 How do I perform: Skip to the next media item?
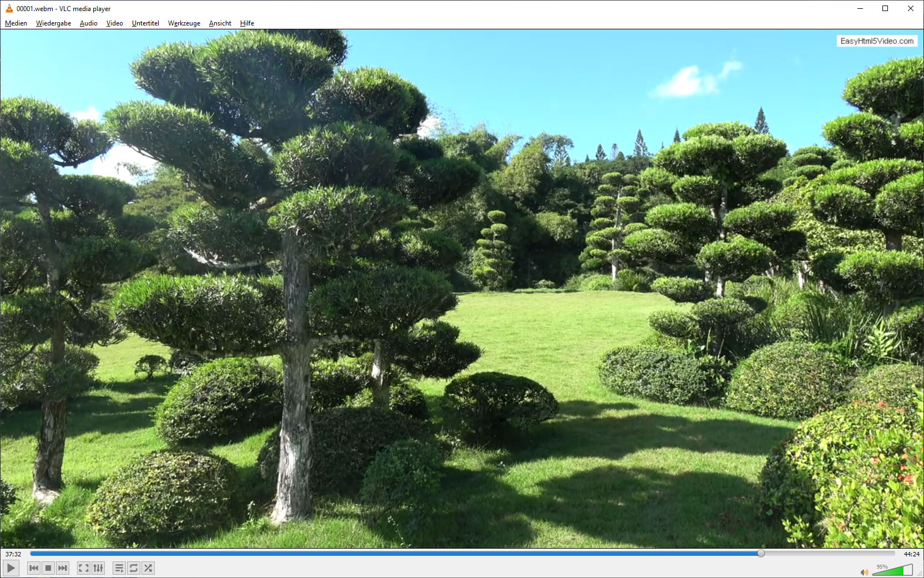pos(63,568)
